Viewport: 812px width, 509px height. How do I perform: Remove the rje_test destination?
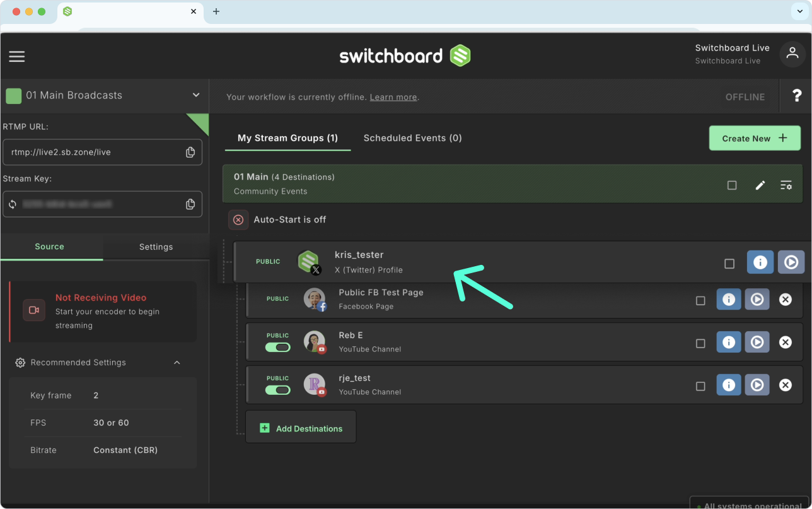(786, 385)
